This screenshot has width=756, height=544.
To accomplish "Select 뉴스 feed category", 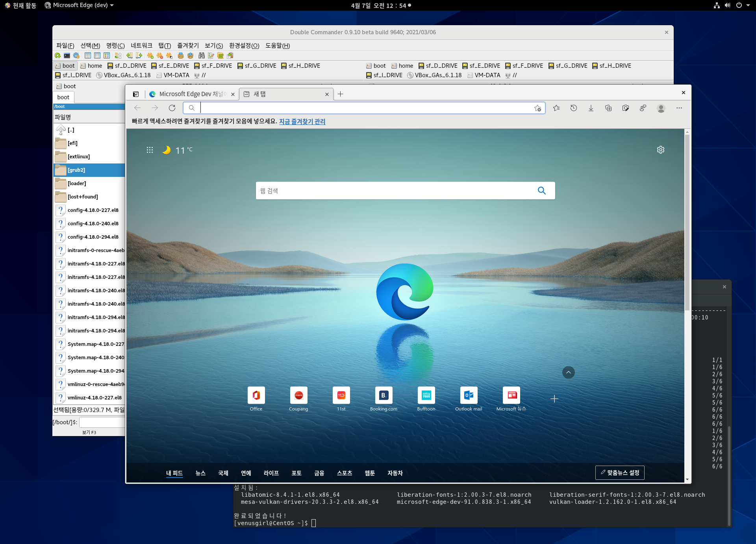I will 200,473.
